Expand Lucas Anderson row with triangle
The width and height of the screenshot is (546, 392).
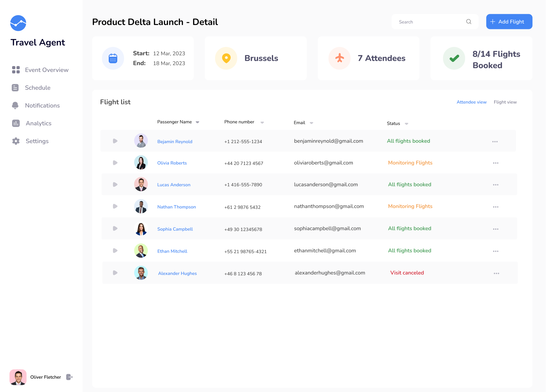[115, 185]
